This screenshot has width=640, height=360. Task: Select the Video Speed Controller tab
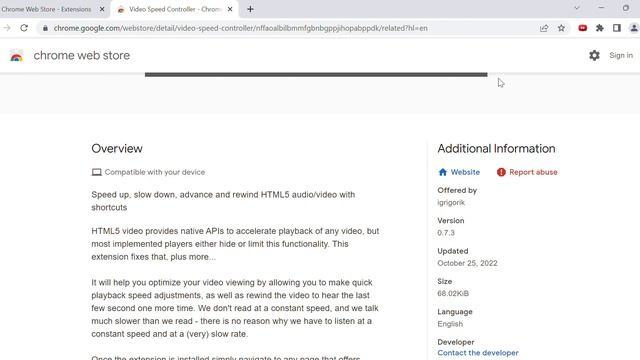point(175,9)
